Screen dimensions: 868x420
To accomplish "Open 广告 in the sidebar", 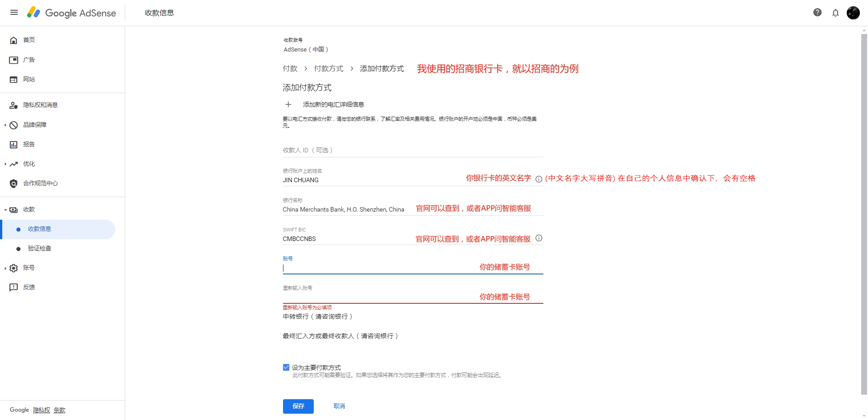I will click(29, 60).
